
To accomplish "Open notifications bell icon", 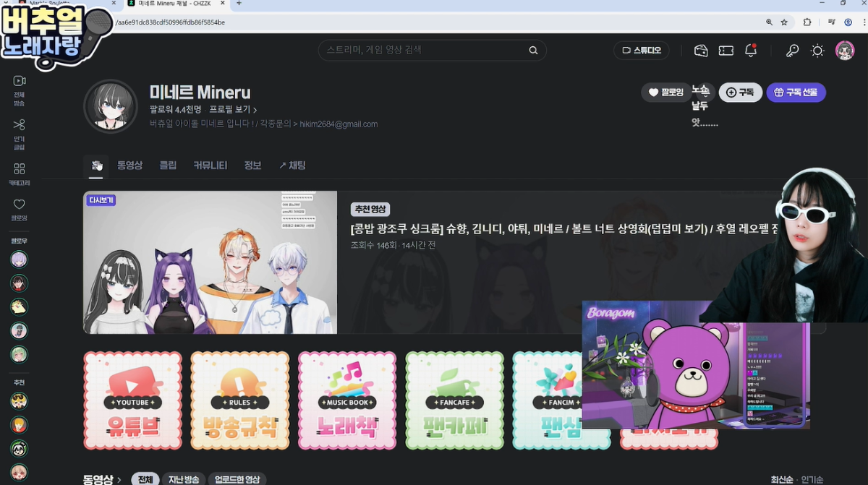I will pos(751,51).
